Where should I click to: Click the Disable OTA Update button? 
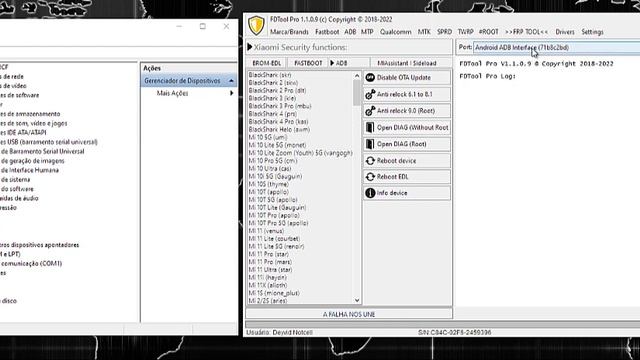[407, 78]
